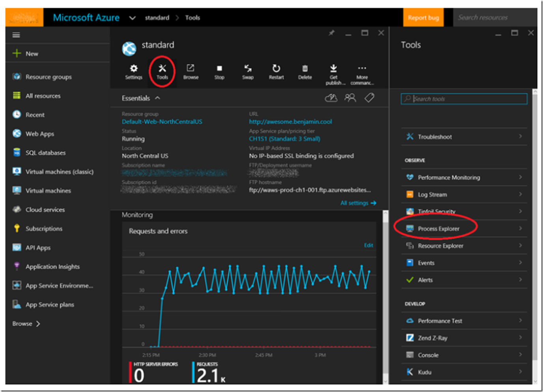The width and height of the screenshot is (543, 392).
Task: Click the users icon in Essentials
Action: click(350, 98)
